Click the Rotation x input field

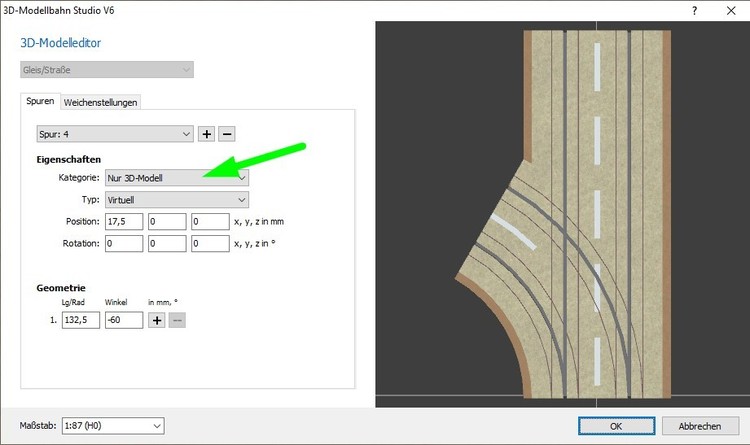124,244
